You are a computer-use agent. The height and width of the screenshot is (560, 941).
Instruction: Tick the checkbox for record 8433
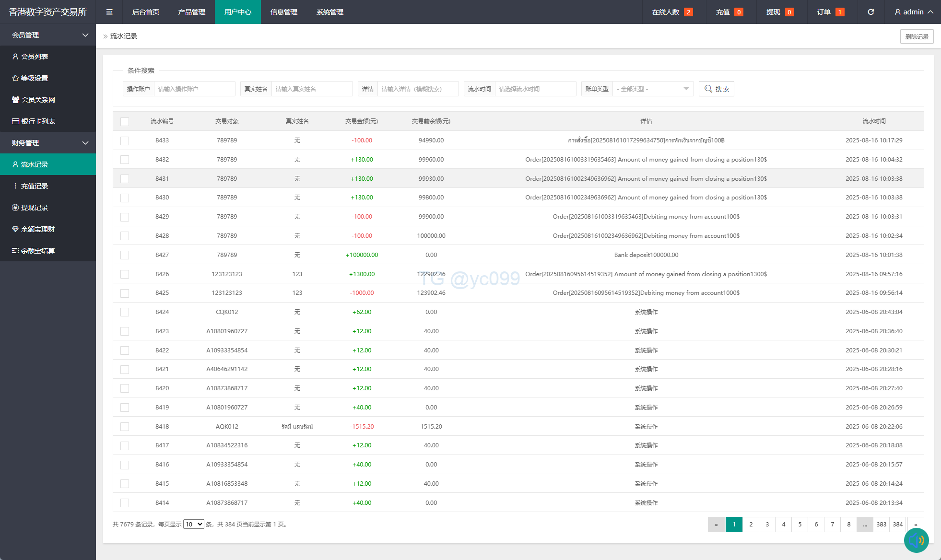pos(125,140)
